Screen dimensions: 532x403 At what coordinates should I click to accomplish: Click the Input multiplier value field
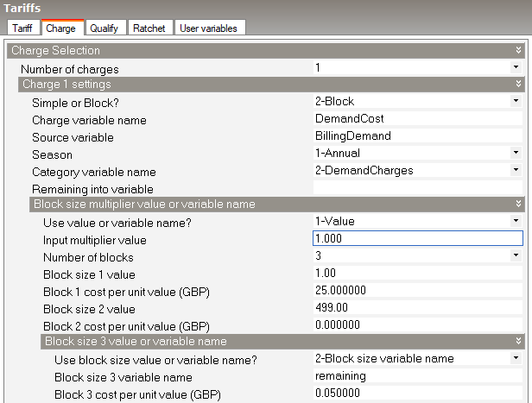(x=417, y=239)
